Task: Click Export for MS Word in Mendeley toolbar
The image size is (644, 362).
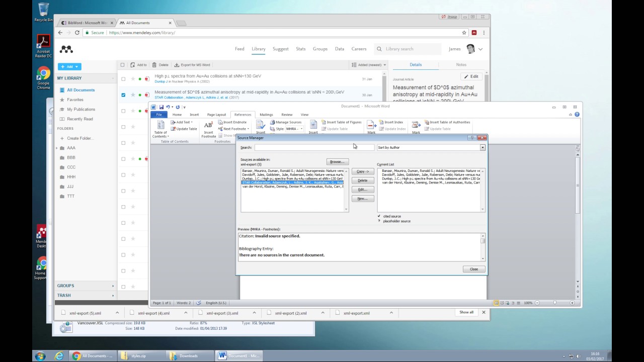Action: click(192, 65)
